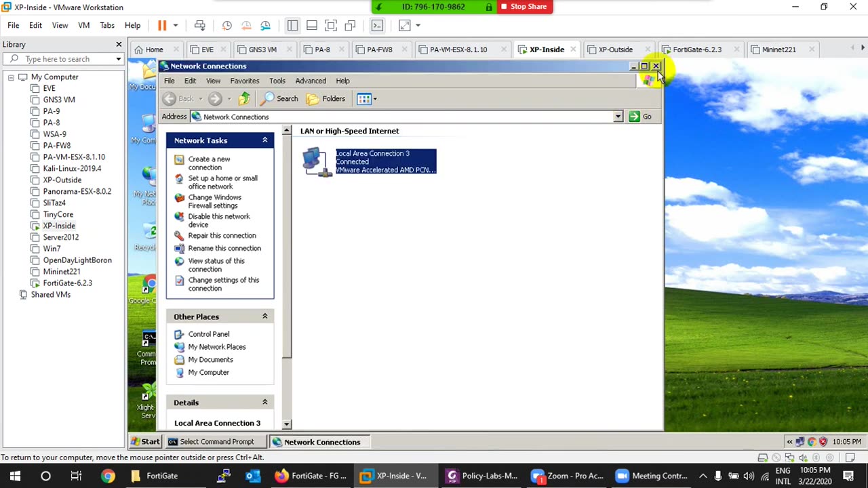The height and width of the screenshot is (488, 868).
Task: Click Select Command Prompt taskbar button
Action: pos(216,442)
